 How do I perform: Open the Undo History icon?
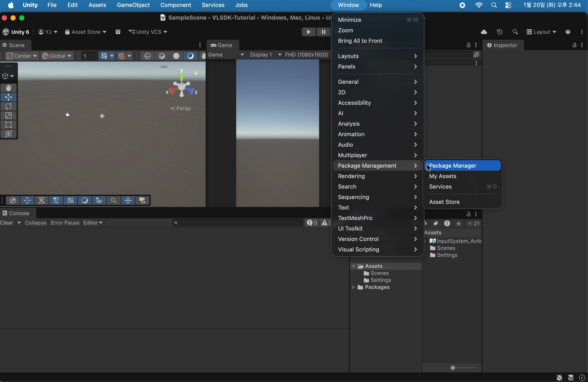(x=499, y=32)
